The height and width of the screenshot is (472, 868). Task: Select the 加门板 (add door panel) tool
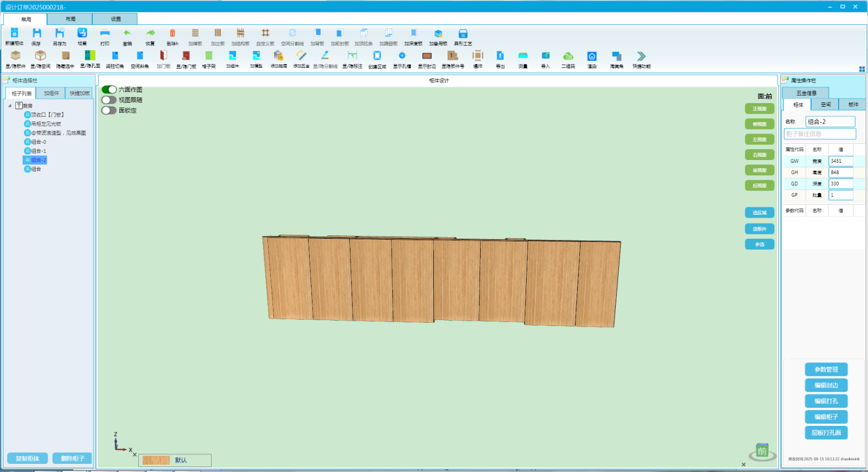tap(163, 56)
